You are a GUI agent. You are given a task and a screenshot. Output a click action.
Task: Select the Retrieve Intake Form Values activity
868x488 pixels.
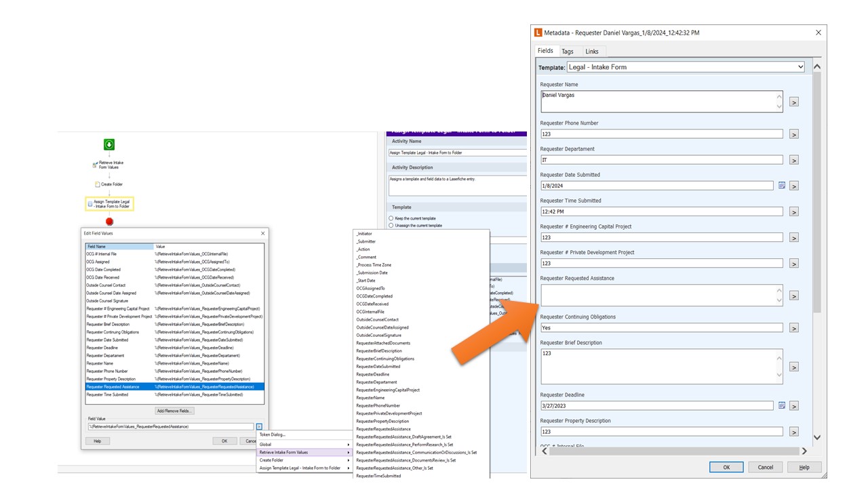click(108, 165)
